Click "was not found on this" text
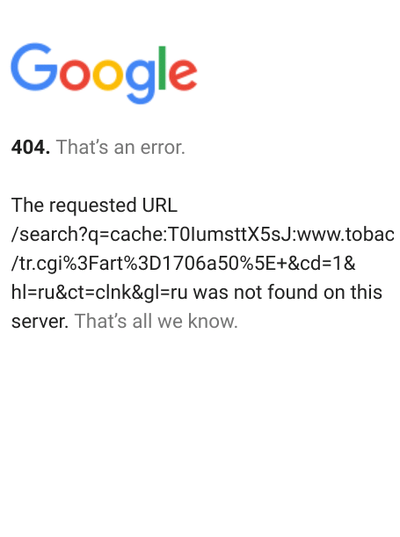Screen dimensions: 400x537 point(288,293)
